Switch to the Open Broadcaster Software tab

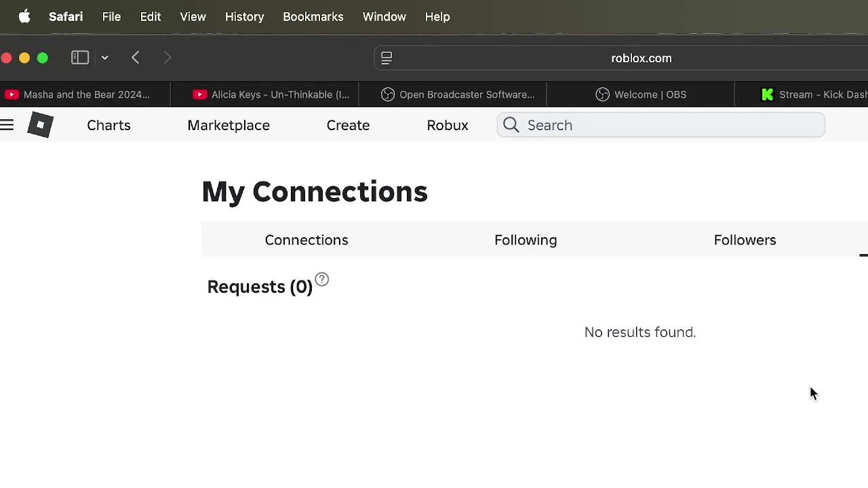tap(452, 94)
